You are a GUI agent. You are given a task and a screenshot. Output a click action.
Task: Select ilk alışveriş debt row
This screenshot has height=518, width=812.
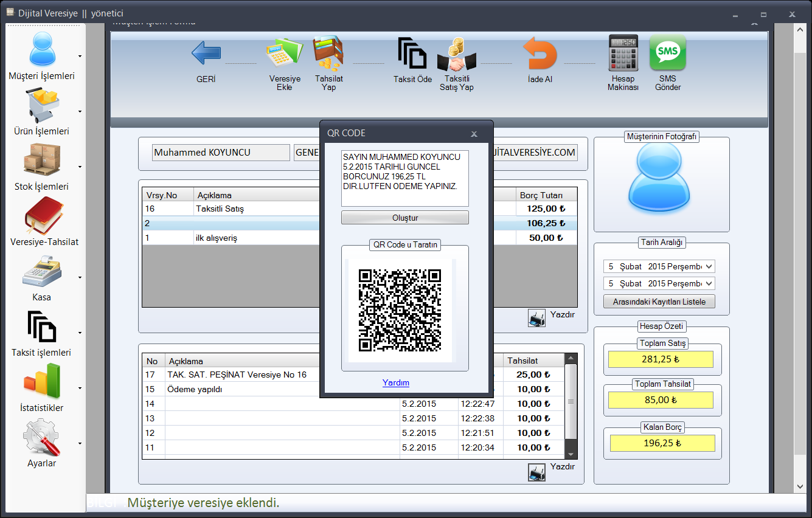[x=359, y=238]
